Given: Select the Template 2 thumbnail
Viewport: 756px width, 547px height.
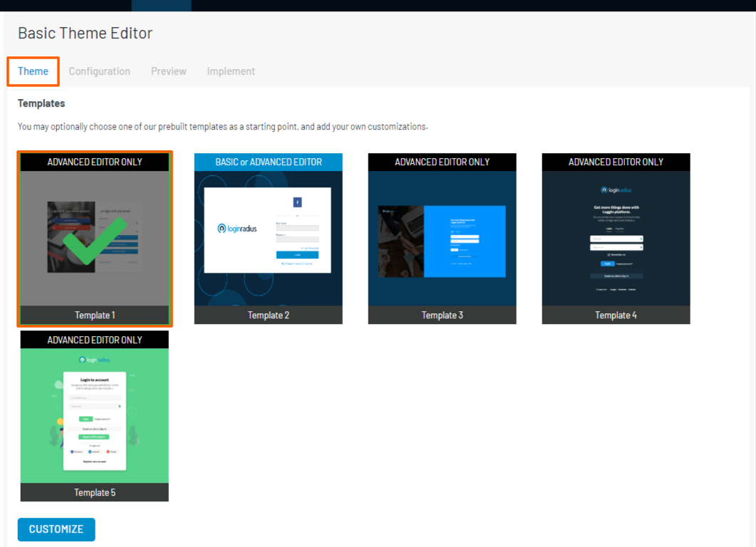Looking at the screenshot, I should [268, 239].
